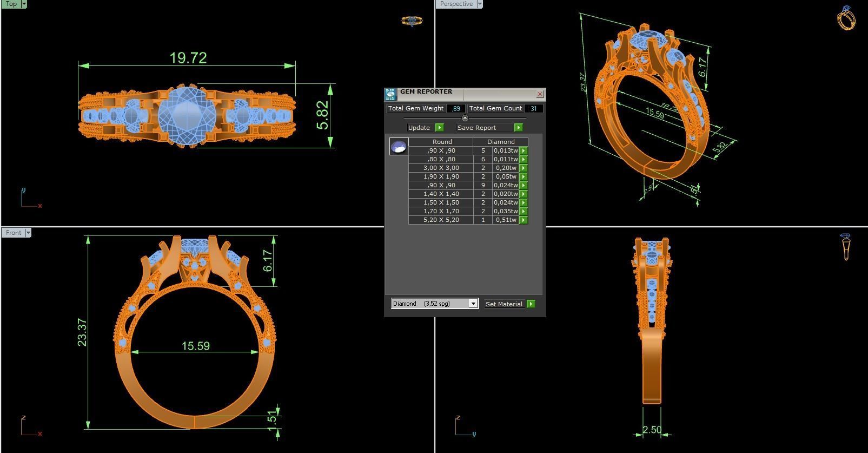Click the Total Gem Count value field
The image size is (868, 453).
point(534,108)
